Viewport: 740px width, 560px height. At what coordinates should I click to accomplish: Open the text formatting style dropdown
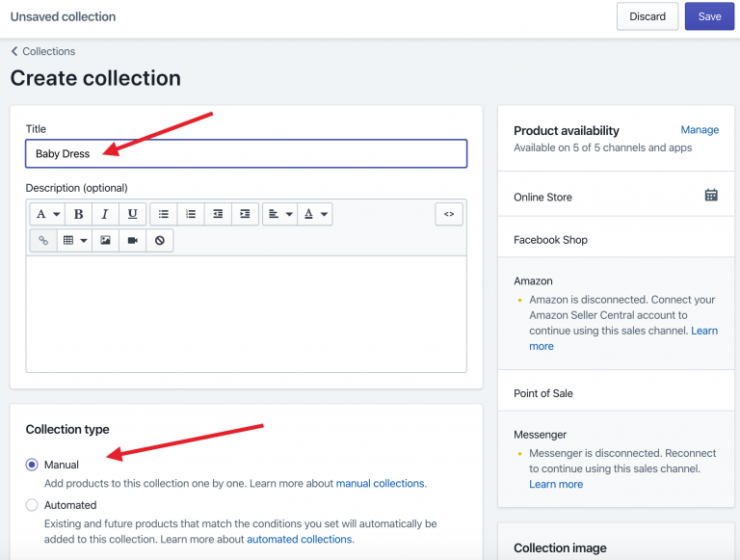[47, 214]
